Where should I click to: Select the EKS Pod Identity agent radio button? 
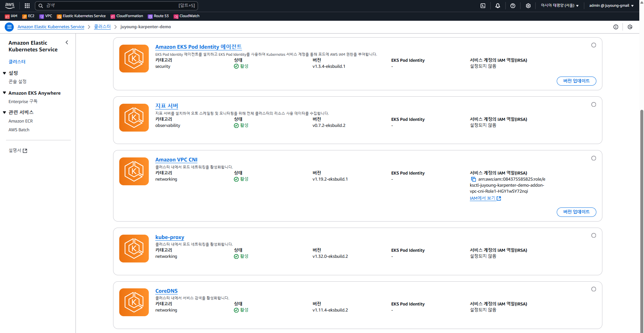(x=594, y=45)
